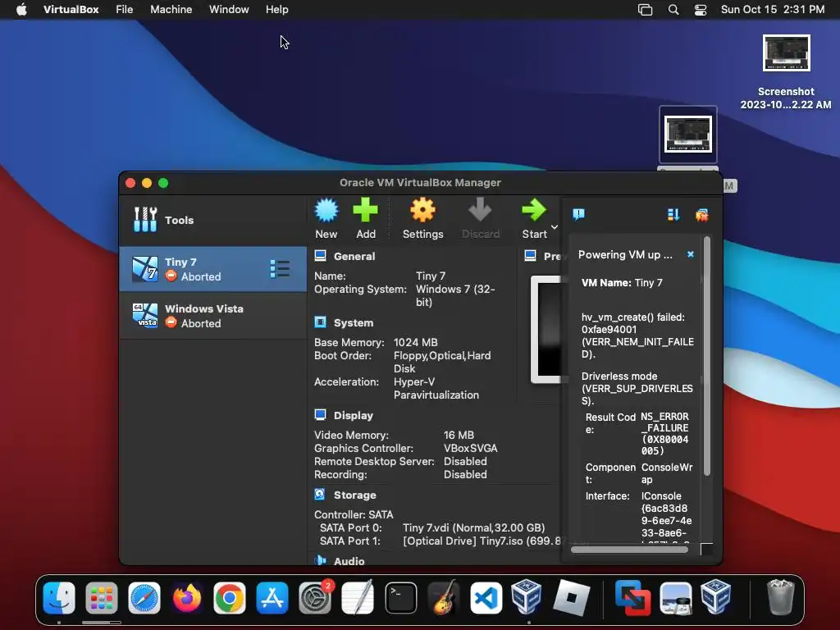Viewport: 840px width, 630px height.
Task: Click the VM preview thumbnail
Action: 546,330
